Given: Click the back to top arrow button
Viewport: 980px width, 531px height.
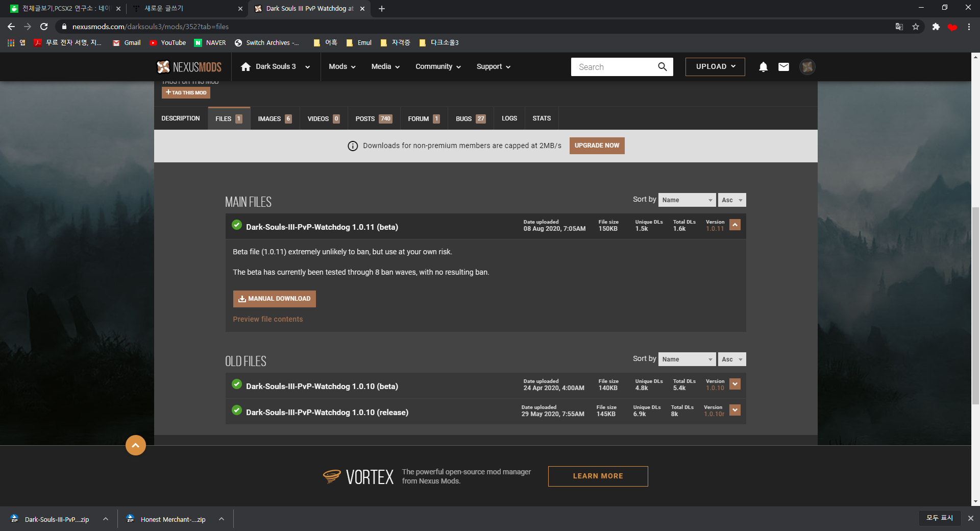Looking at the screenshot, I should pyautogui.click(x=136, y=445).
